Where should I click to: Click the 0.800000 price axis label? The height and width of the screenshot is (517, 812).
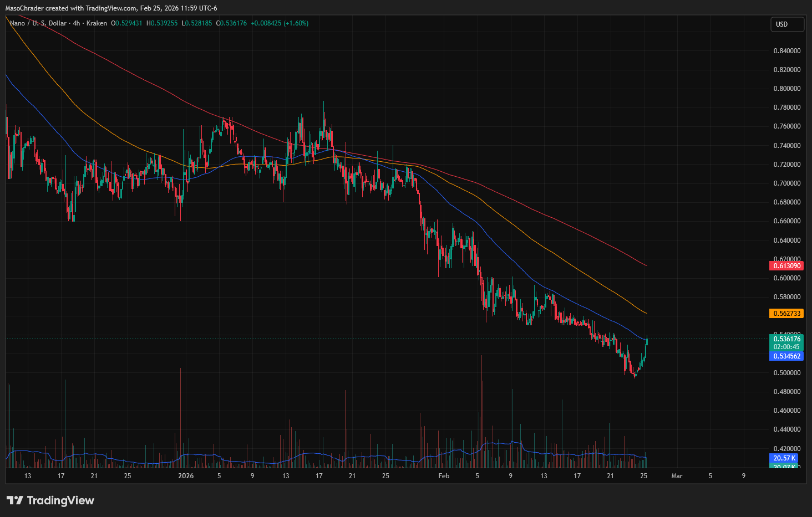[787, 89]
